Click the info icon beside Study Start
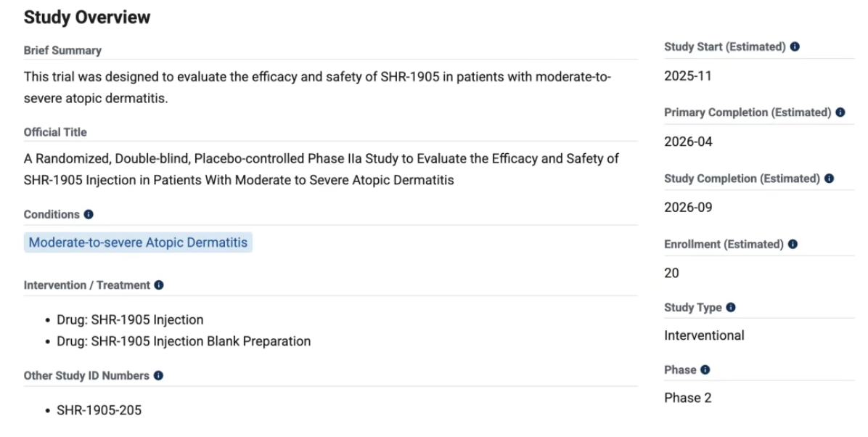 click(795, 47)
